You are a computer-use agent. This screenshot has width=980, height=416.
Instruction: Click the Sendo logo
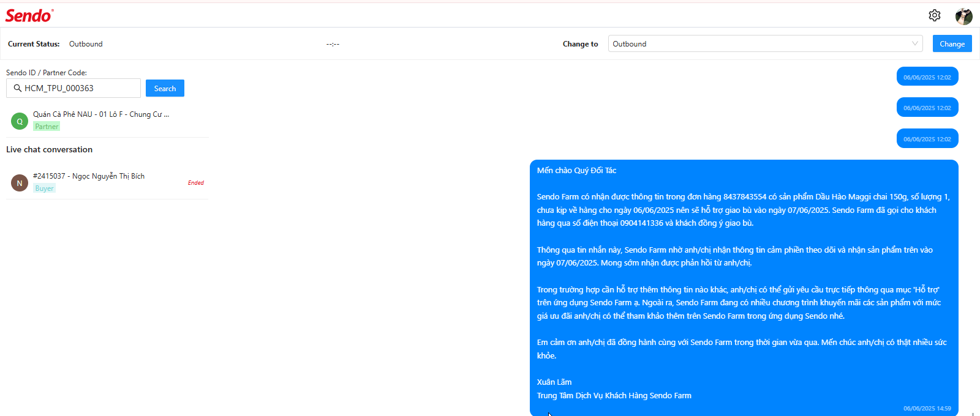(x=29, y=15)
